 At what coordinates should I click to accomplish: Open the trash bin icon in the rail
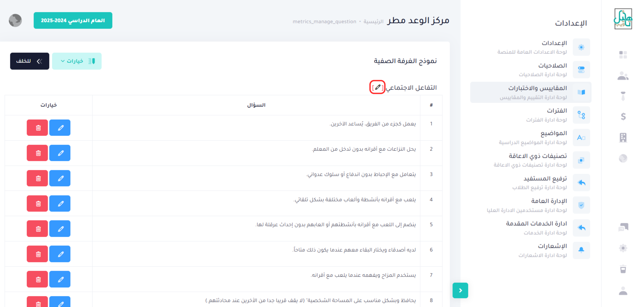623,269
